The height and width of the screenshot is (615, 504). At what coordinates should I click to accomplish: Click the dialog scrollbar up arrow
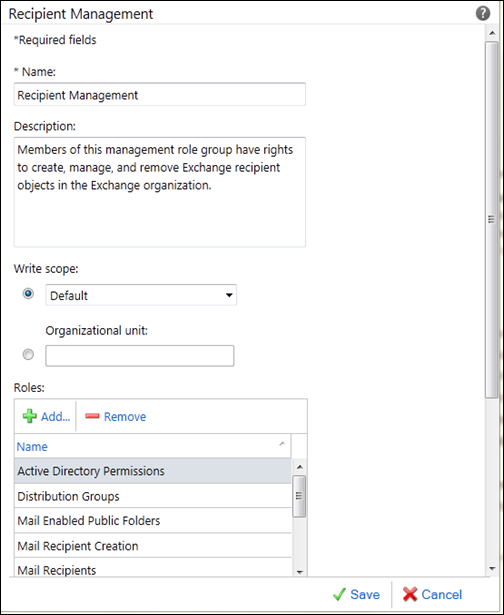[x=492, y=33]
